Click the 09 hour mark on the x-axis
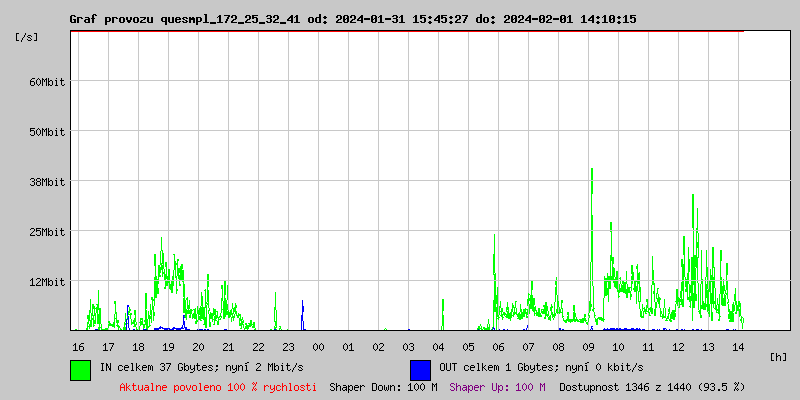800x400 pixels. (588, 347)
